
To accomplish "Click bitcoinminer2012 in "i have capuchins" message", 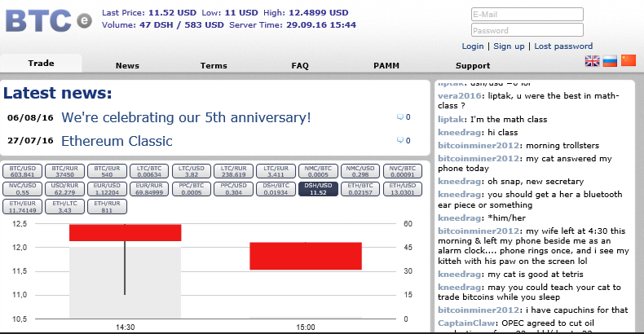I will coord(479,310).
